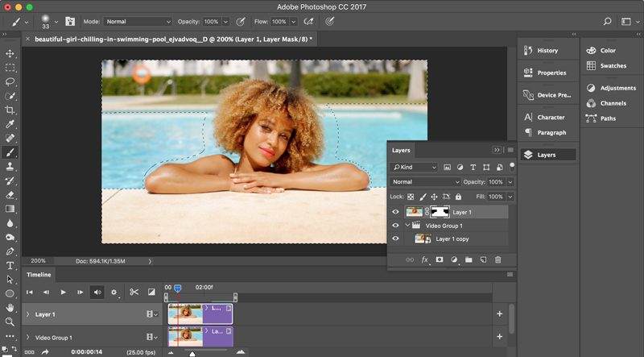The image size is (644, 357).
Task: Click the search icon in options bar
Action: (608, 22)
